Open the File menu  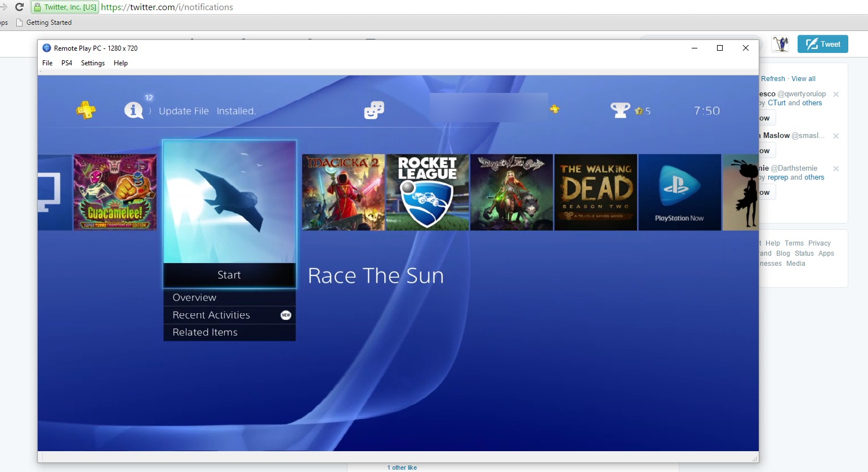47,63
